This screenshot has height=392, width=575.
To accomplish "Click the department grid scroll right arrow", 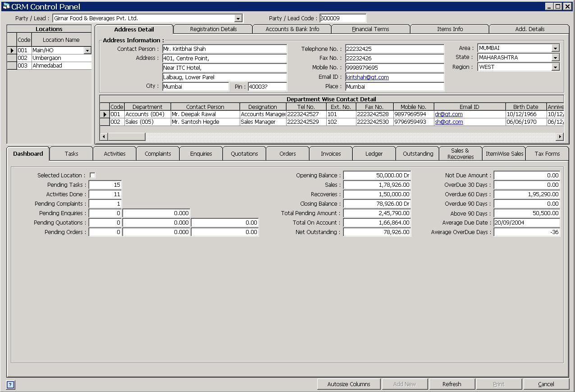I will (x=560, y=136).
